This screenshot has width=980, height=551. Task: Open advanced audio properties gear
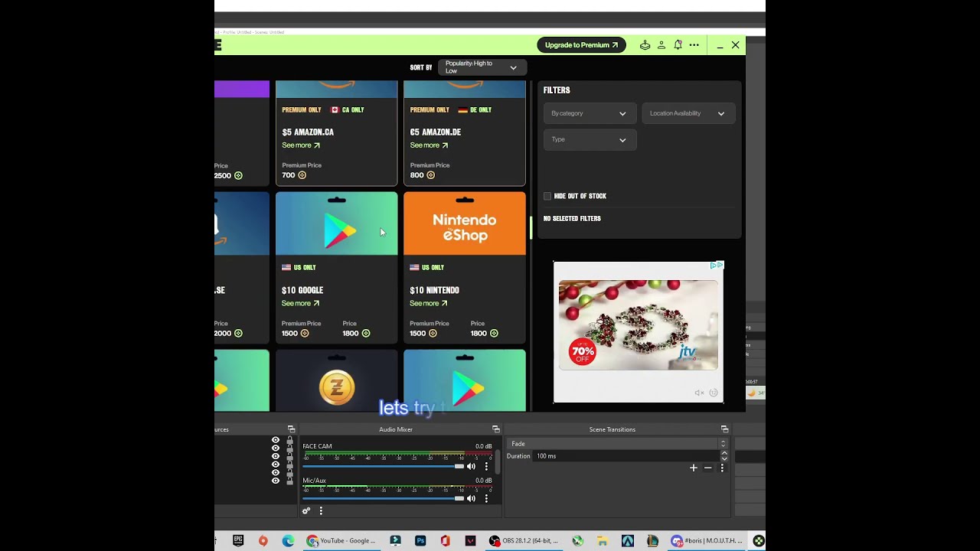(306, 510)
